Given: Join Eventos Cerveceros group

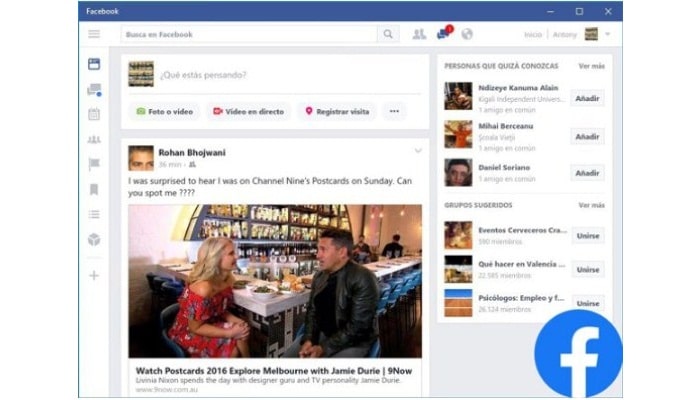Looking at the screenshot, I should click(x=588, y=236).
